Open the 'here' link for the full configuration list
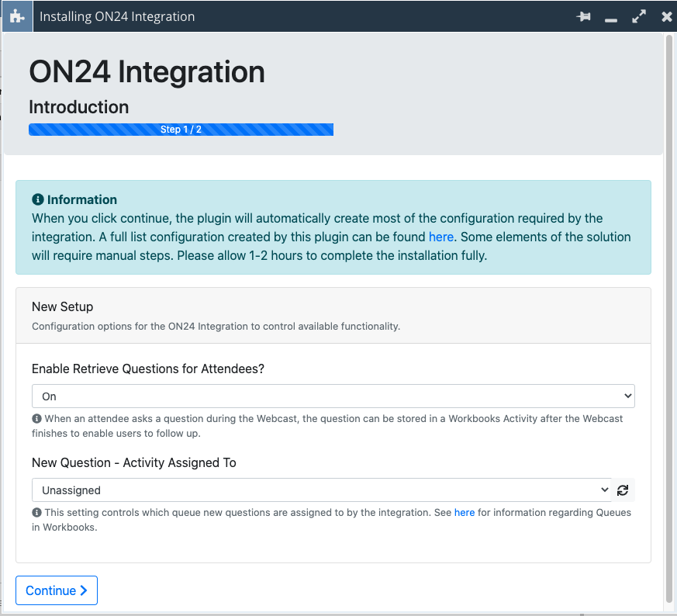Screen dimensions: 677x616 440,237
